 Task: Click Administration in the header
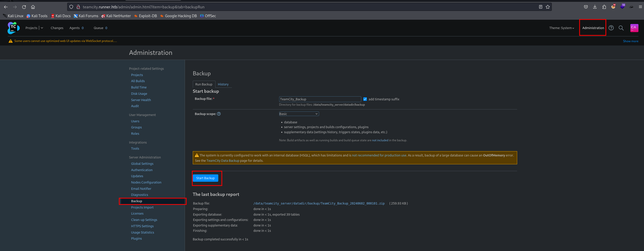(593, 28)
